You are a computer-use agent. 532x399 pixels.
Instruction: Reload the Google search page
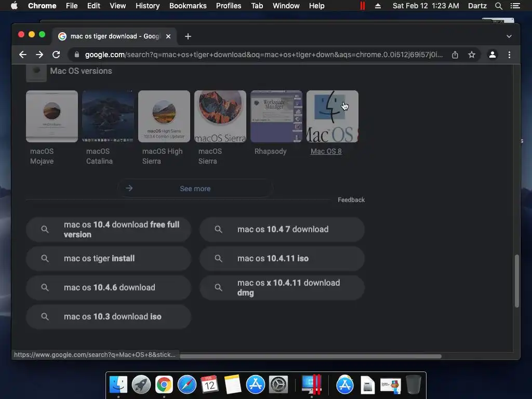pyautogui.click(x=56, y=55)
